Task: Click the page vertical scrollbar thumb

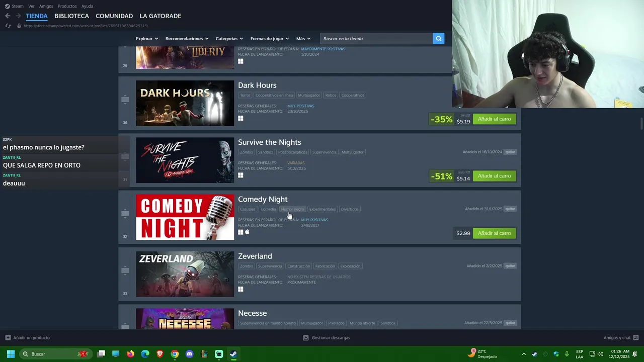Action: click(641, 124)
